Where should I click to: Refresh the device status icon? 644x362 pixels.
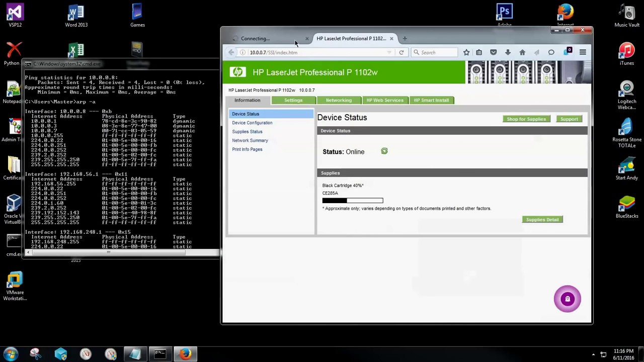(x=384, y=151)
